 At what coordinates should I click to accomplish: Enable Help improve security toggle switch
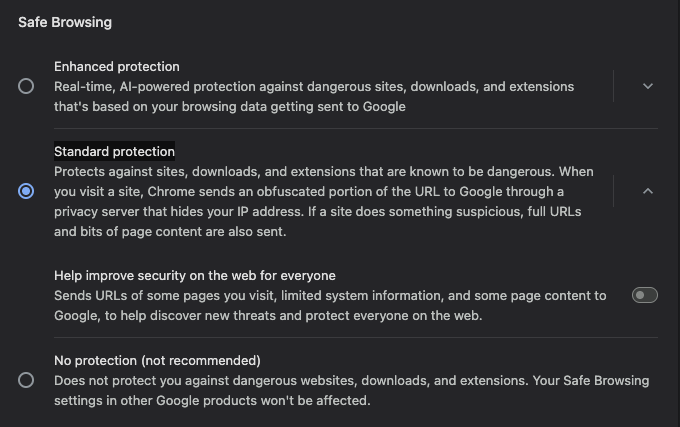(645, 295)
